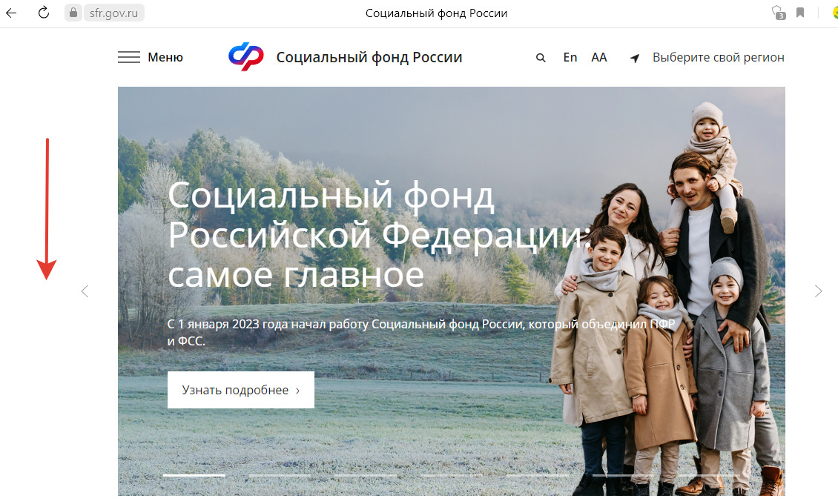The height and width of the screenshot is (504, 838).
Task: Click the Социальный фонд России header title
Action: click(x=369, y=57)
